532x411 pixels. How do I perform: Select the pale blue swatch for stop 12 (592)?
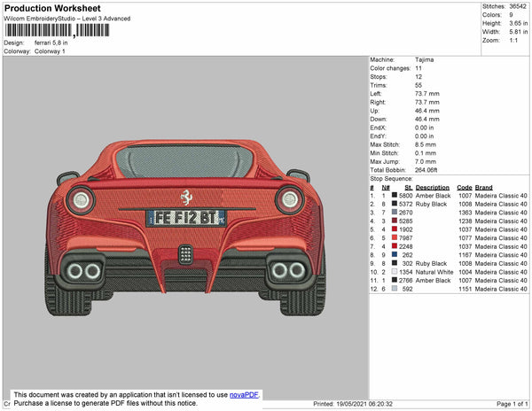pos(395,289)
